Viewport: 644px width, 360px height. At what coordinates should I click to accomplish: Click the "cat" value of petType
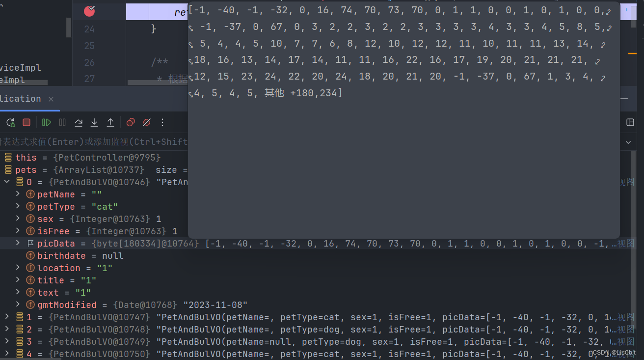pyautogui.click(x=104, y=207)
